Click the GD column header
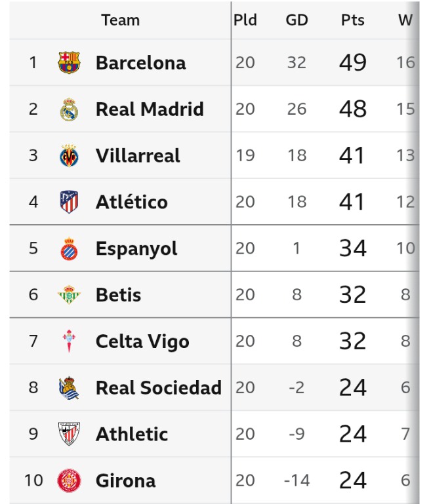The height and width of the screenshot is (504, 429). tap(296, 20)
